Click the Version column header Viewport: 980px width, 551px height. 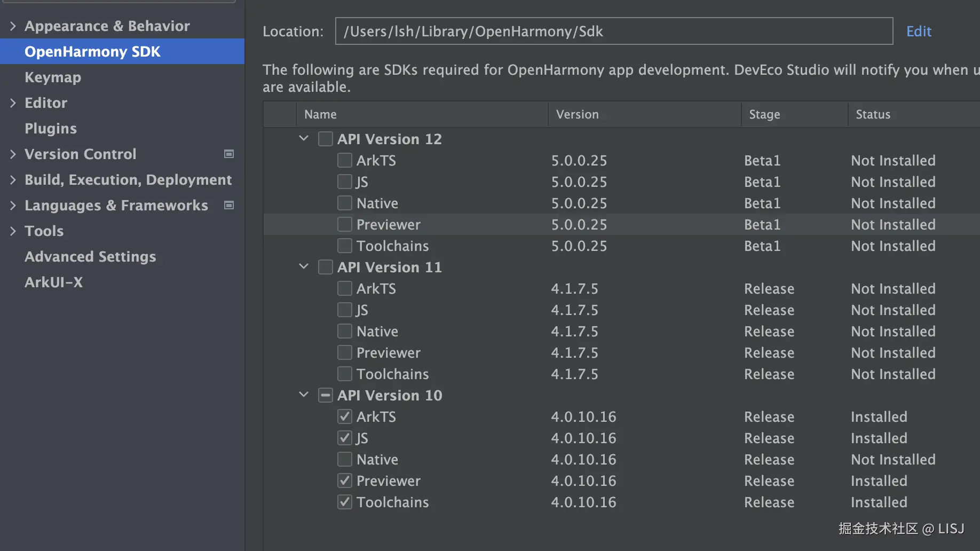577,114
